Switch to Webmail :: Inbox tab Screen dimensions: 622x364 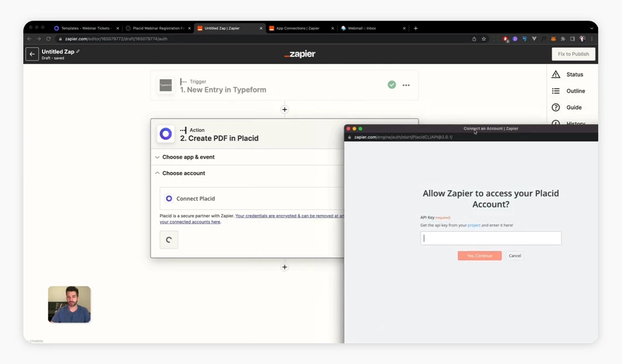click(x=372, y=28)
